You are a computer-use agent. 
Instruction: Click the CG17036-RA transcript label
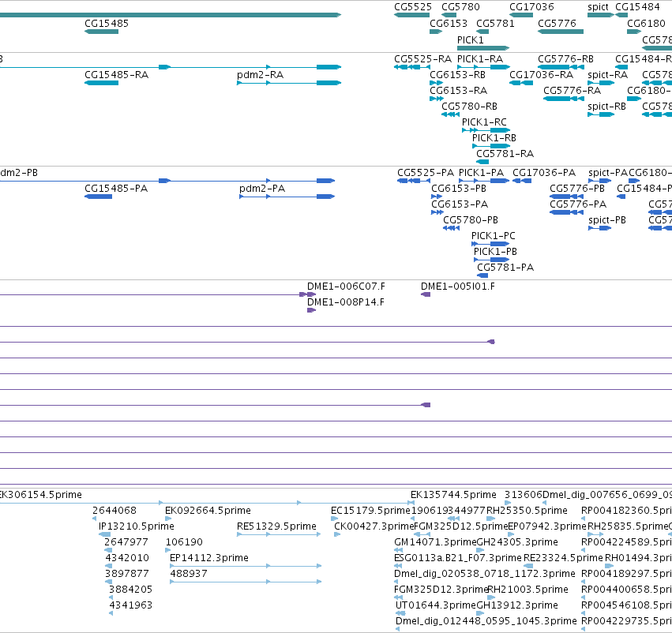click(x=541, y=75)
